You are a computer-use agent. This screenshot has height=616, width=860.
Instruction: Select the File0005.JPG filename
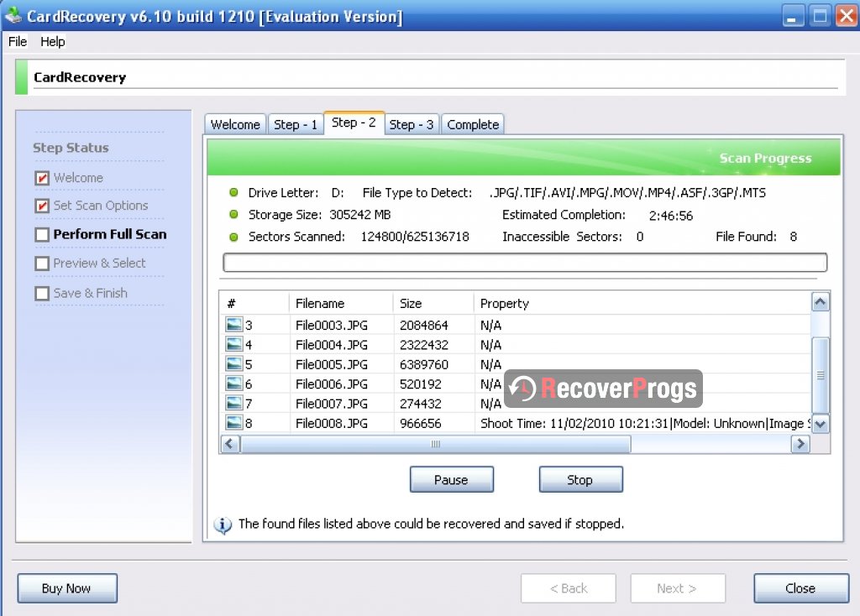331,364
